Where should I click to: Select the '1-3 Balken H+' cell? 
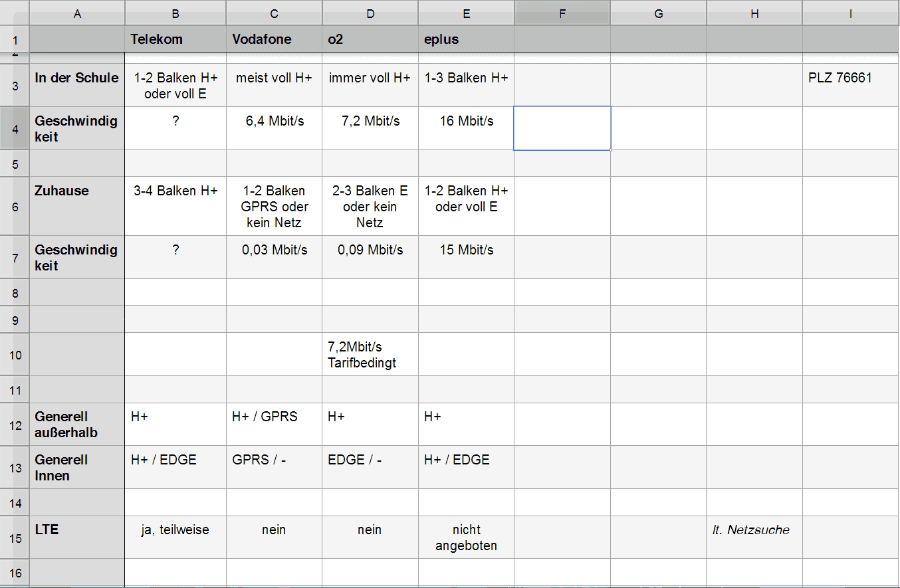tap(466, 86)
